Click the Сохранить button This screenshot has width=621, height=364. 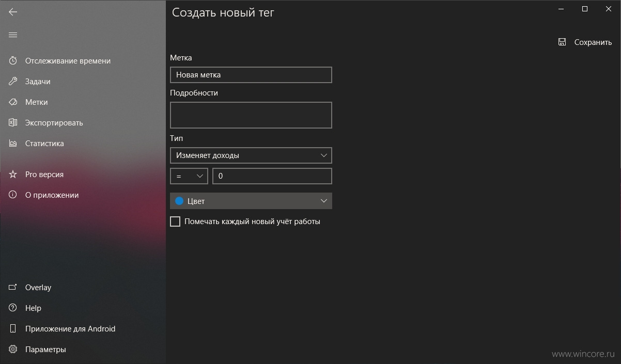pos(585,42)
